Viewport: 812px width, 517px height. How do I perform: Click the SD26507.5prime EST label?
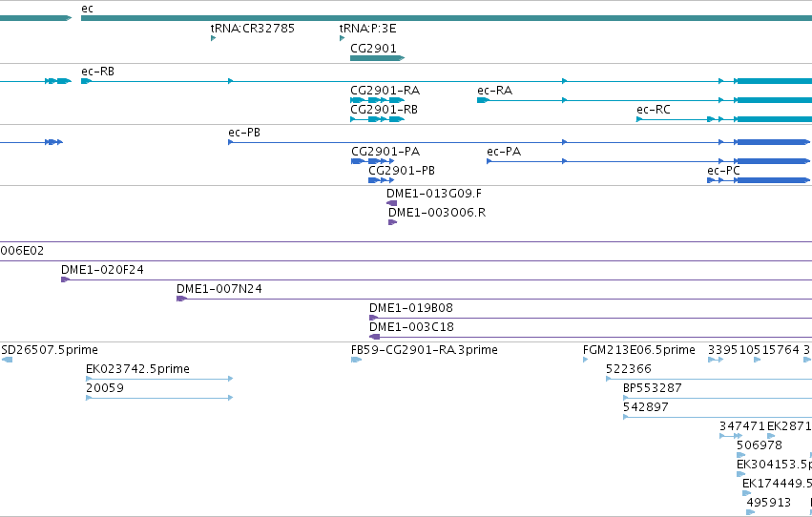50,350
